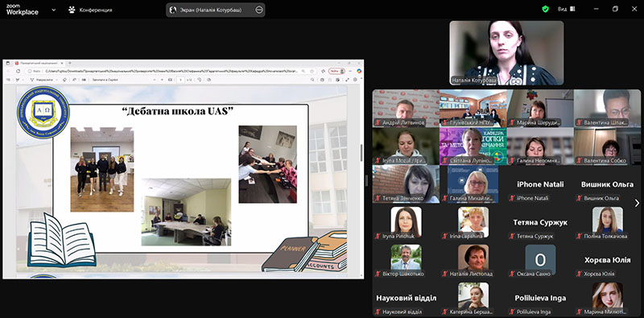Expand the Zoom Workplace dropdown chevron

point(53,10)
